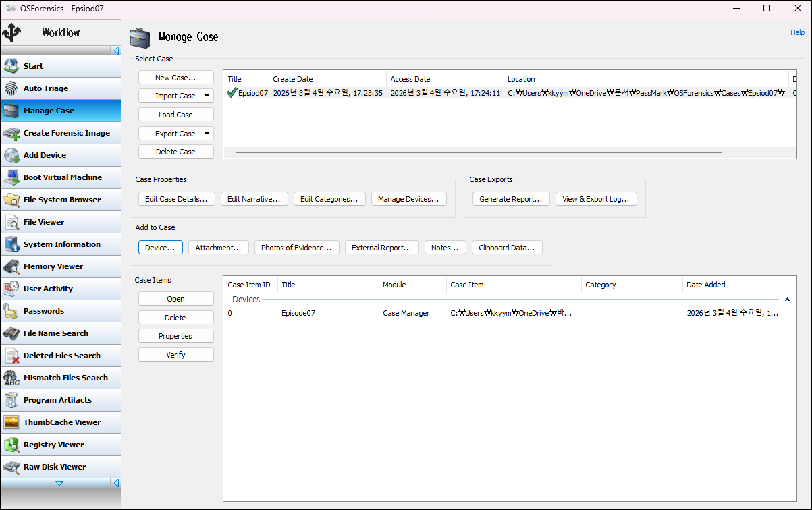Sort case items by Category column
This screenshot has height=510, width=812.
point(632,285)
